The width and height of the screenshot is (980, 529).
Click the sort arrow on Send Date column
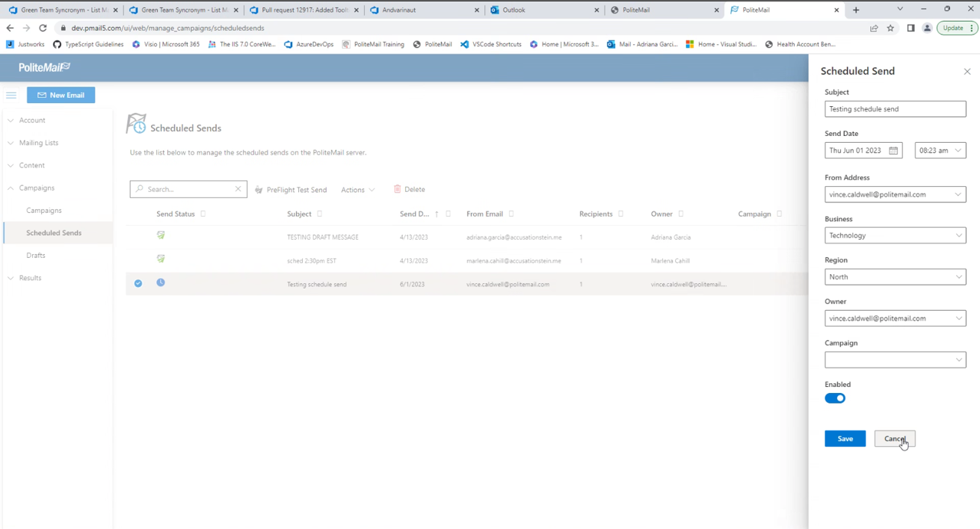[x=437, y=214]
